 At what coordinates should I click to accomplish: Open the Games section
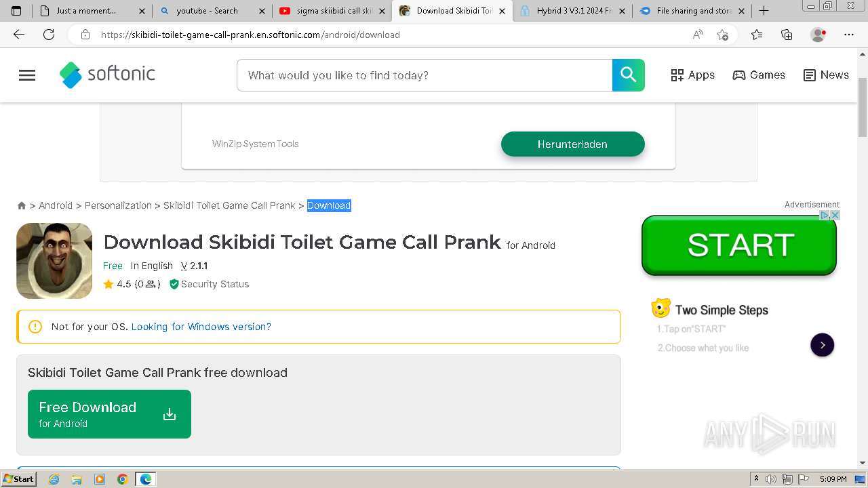[x=759, y=75]
